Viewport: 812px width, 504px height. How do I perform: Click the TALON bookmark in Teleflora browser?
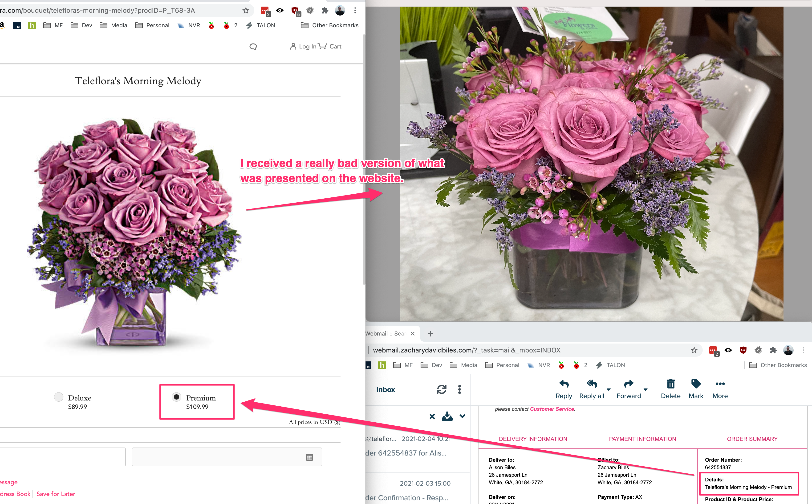tap(260, 25)
